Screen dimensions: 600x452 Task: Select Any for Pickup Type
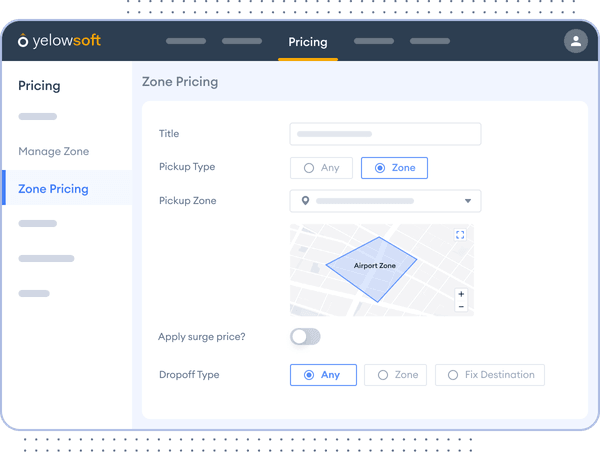321,168
